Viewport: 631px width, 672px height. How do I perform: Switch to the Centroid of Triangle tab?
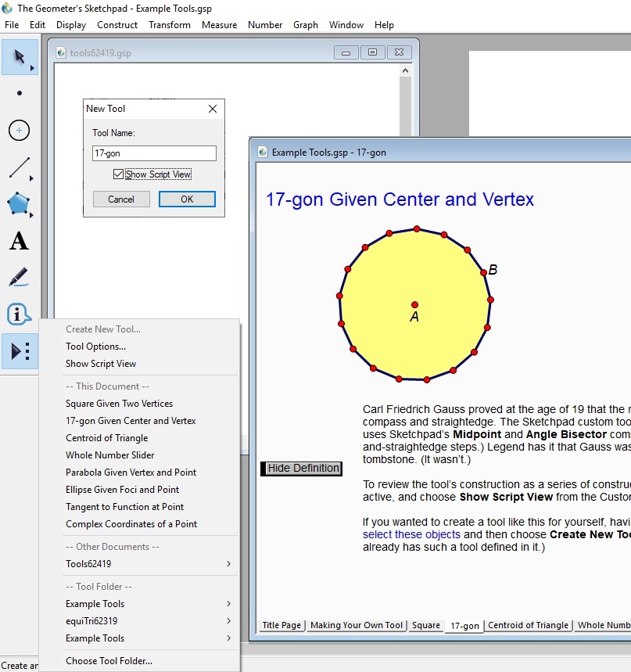tap(528, 625)
